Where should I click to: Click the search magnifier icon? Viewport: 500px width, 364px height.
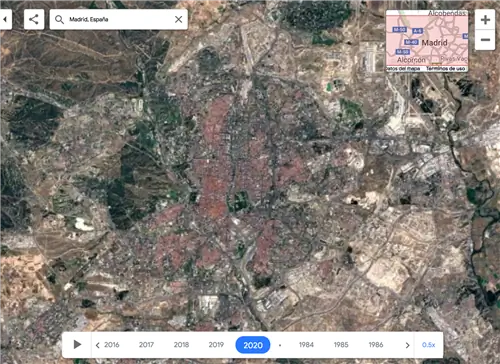59,19
